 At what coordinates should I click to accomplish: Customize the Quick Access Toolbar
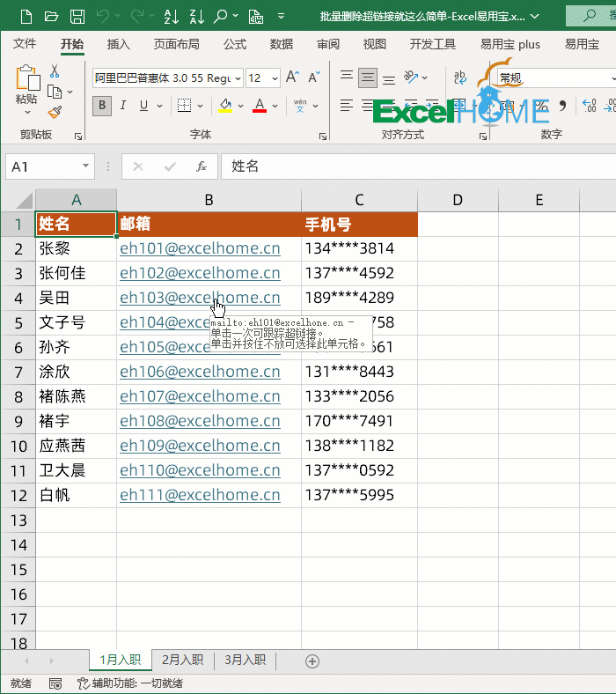[281, 17]
